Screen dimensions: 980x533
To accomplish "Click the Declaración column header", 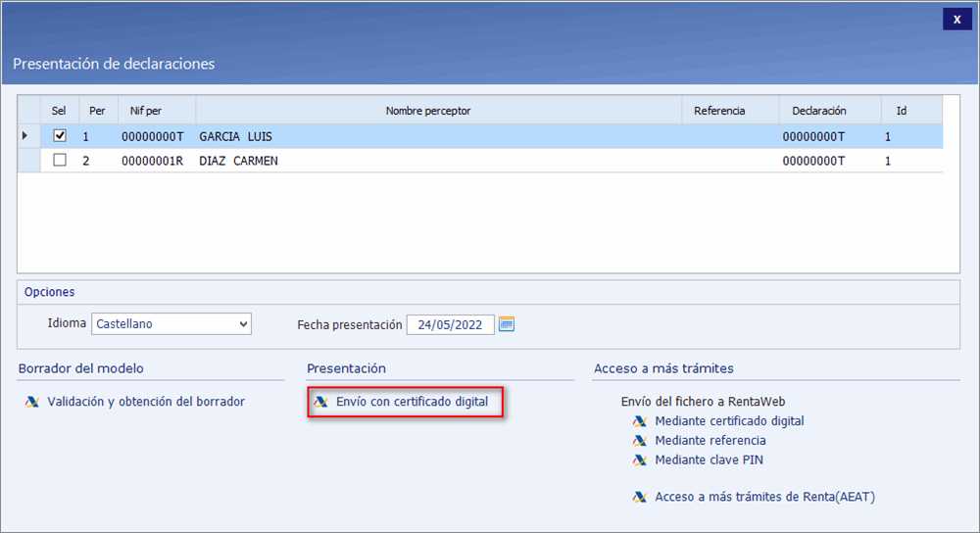I will (818, 111).
